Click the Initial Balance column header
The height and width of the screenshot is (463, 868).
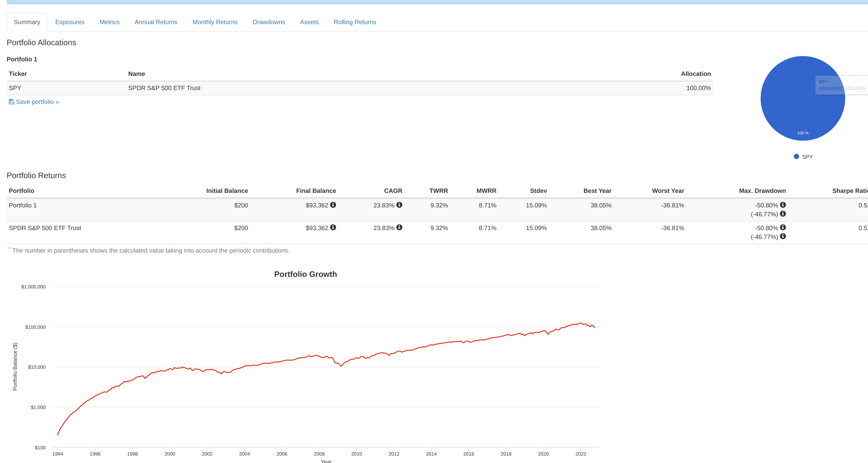click(x=227, y=191)
